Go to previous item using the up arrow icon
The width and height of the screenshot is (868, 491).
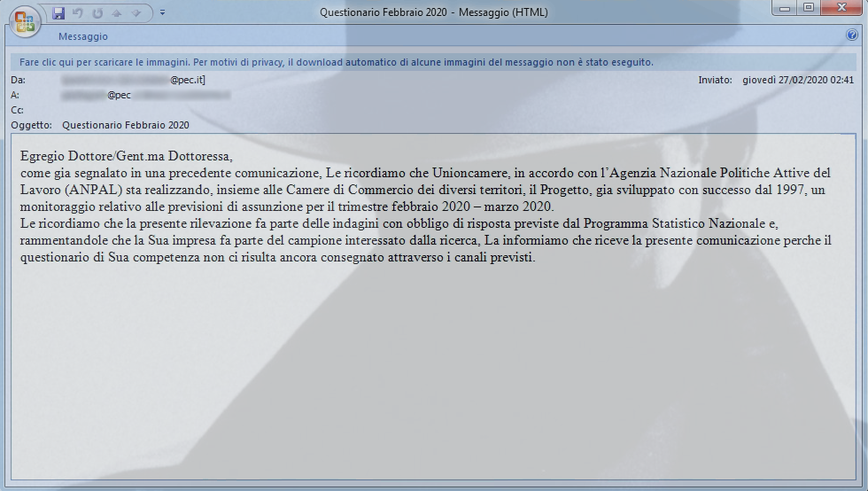pyautogui.click(x=117, y=12)
